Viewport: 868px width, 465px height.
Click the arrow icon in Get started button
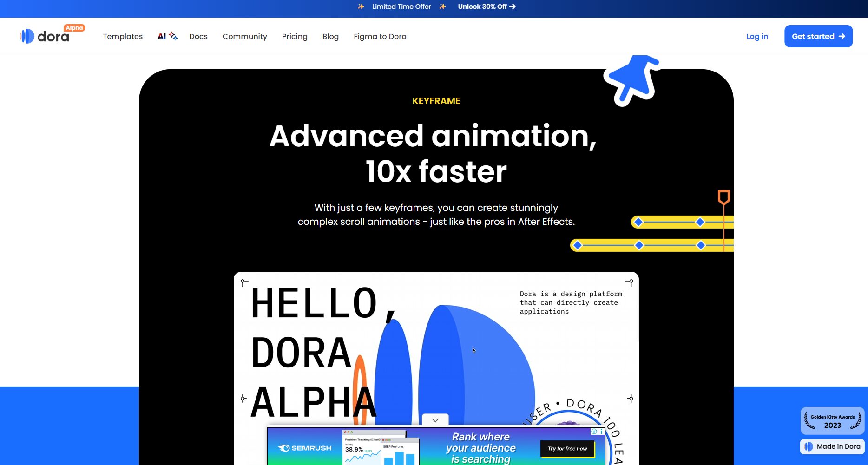point(842,36)
